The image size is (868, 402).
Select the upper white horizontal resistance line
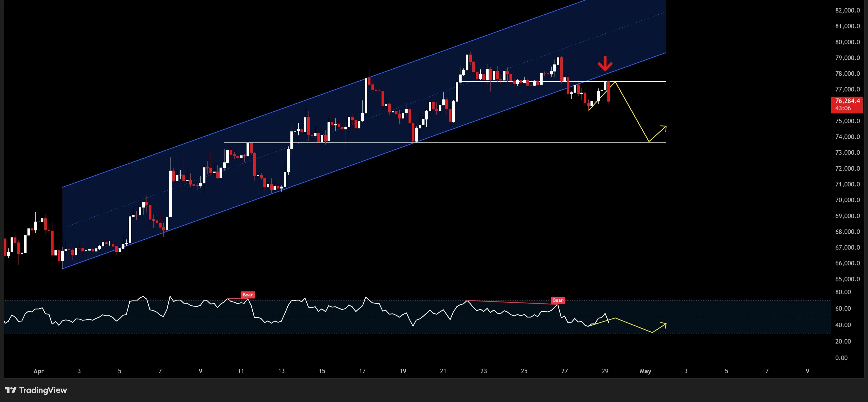[640, 82]
